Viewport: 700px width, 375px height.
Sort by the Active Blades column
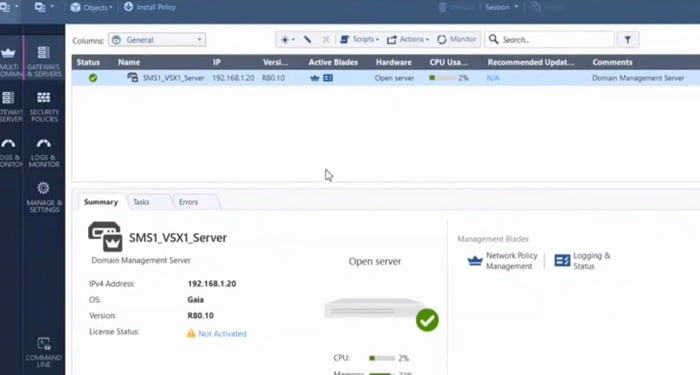(x=333, y=62)
